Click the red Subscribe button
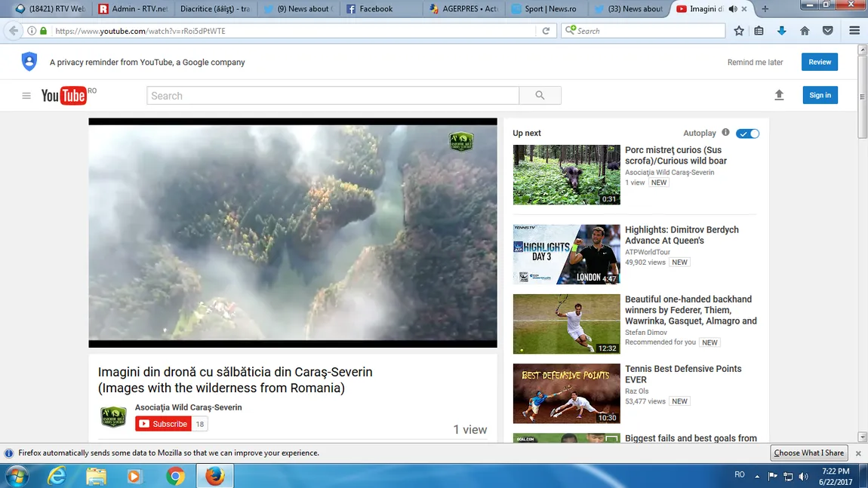 [163, 424]
